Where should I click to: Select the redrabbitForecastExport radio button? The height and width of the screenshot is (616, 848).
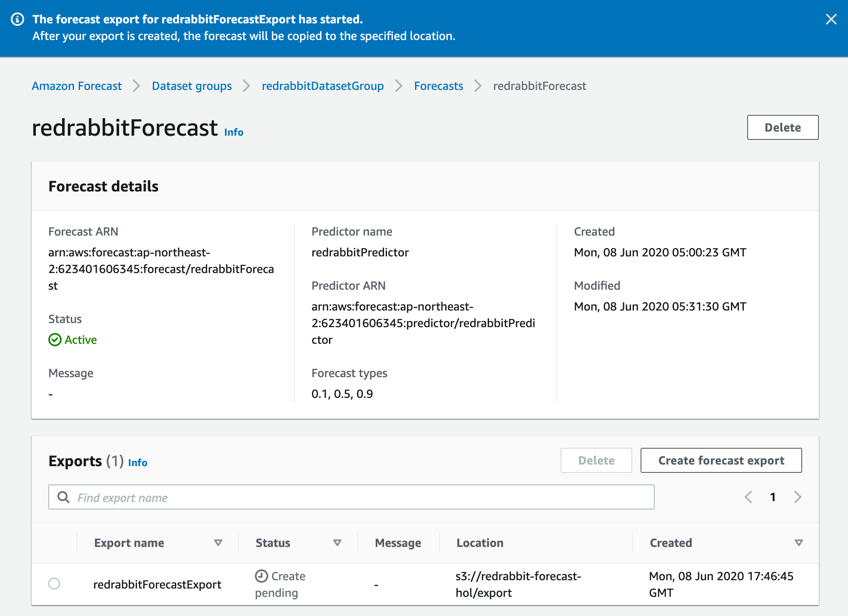click(x=54, y=584)
